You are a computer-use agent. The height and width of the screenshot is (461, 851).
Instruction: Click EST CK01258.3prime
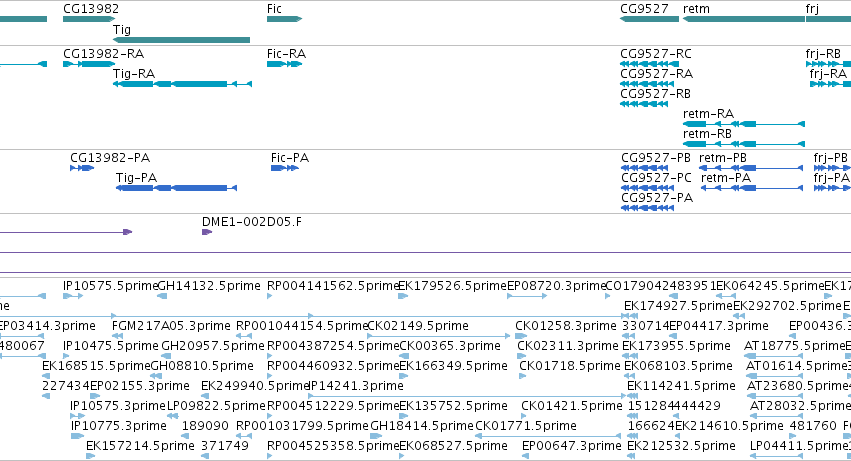(x=566, y=326)
